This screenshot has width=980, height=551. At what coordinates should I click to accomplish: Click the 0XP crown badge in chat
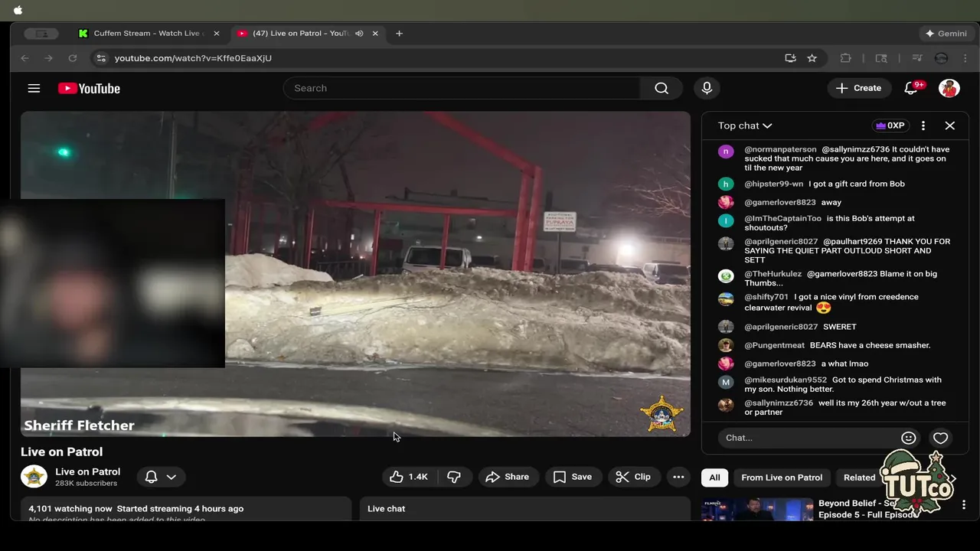click(x=890, y=126)
